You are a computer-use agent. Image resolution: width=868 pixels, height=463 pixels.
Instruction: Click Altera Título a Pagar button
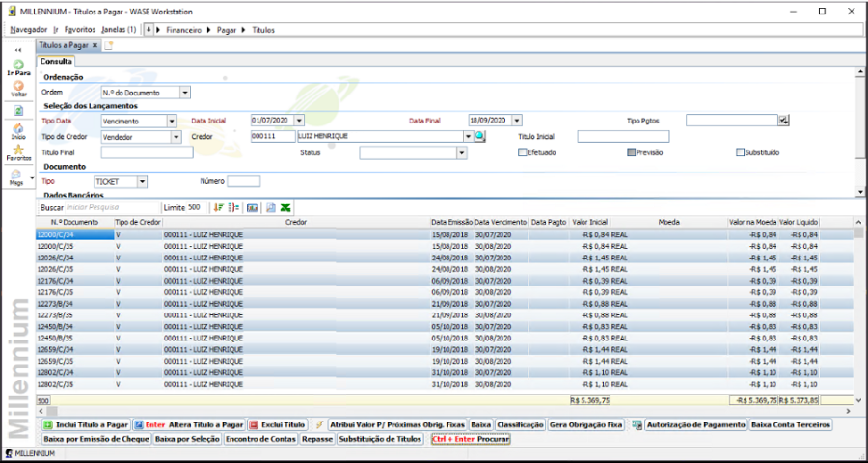pos(189,424)
